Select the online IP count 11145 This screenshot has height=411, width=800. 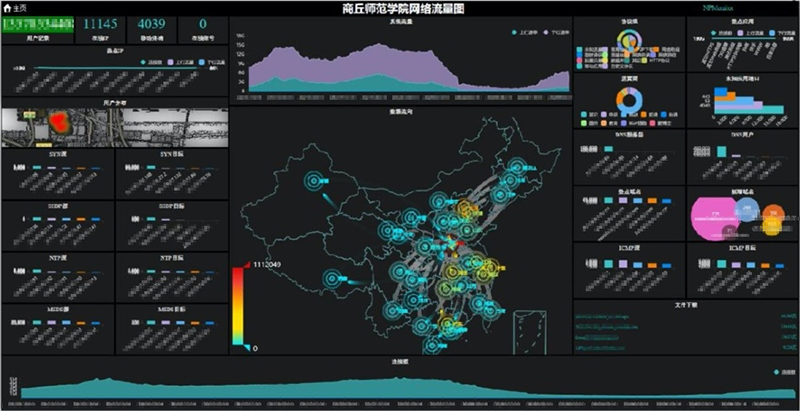click(100, 24)
